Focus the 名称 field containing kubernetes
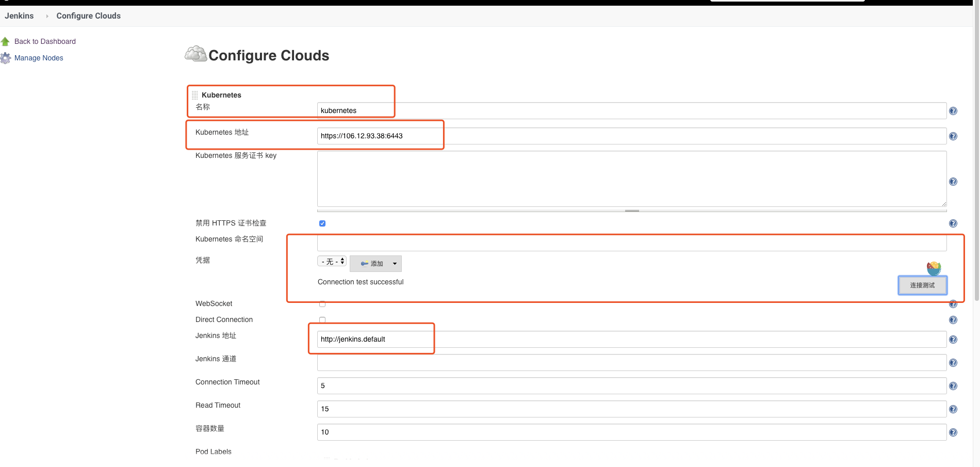Viewport: 980px width, 467px height. (x=632, y=110)
